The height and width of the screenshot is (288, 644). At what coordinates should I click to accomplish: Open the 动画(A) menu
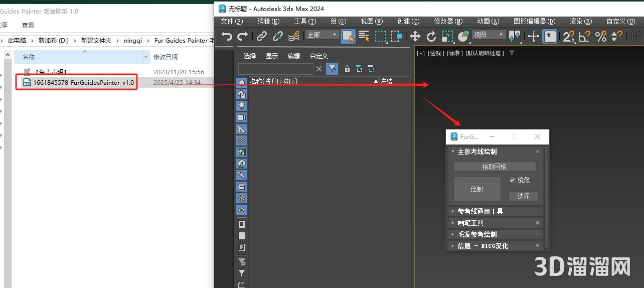click(x=488, y=22)
